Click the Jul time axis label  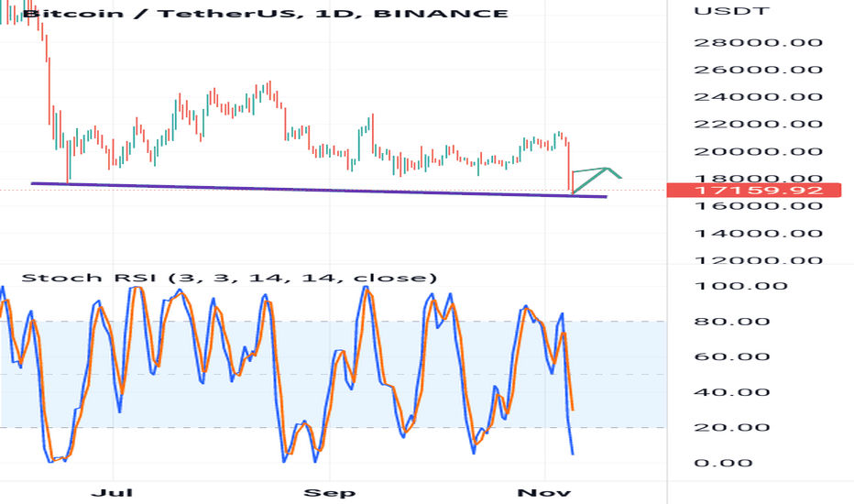click(112, 493)
